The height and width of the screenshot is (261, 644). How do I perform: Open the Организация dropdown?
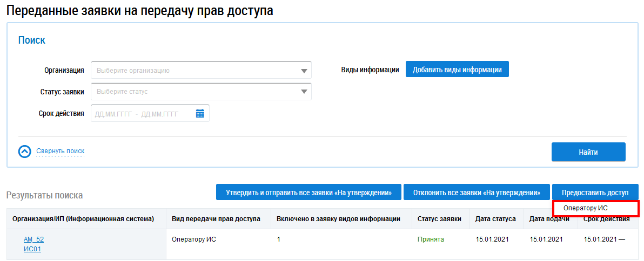pyautogui.click(x=201, y=70)
